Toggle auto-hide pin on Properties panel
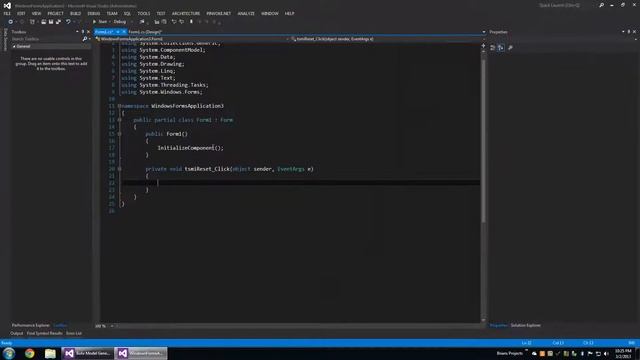This screenshot has width=640, height=360. pos(629,32)
